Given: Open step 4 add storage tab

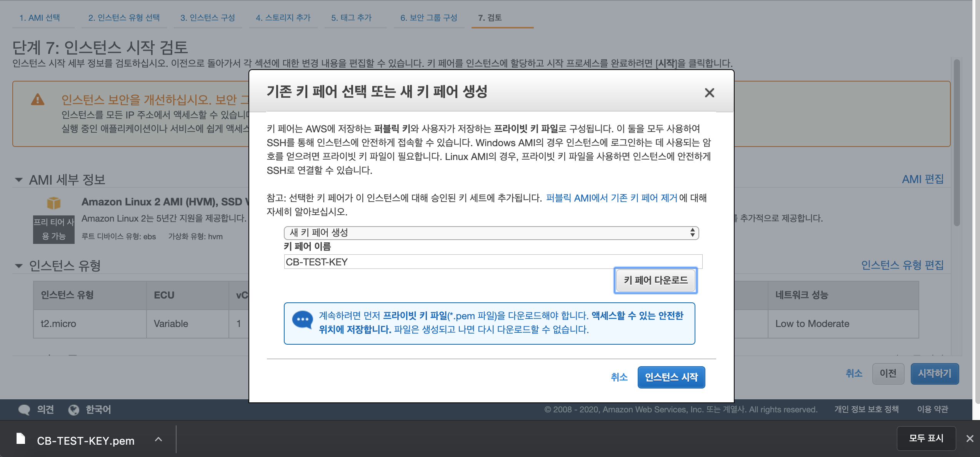Looking at the screenshot, I should [x=283, y=18].
